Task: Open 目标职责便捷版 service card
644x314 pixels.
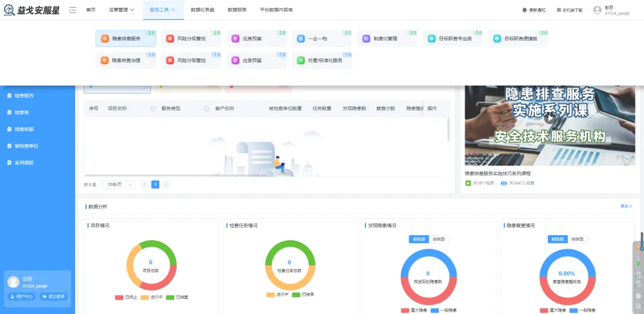Action: (x=518, y=39)
